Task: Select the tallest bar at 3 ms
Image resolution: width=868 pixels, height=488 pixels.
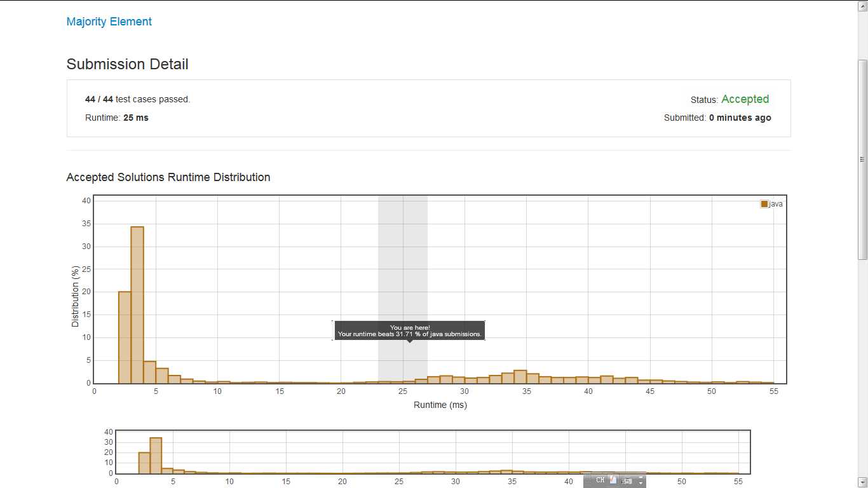Action: [137, 304]
